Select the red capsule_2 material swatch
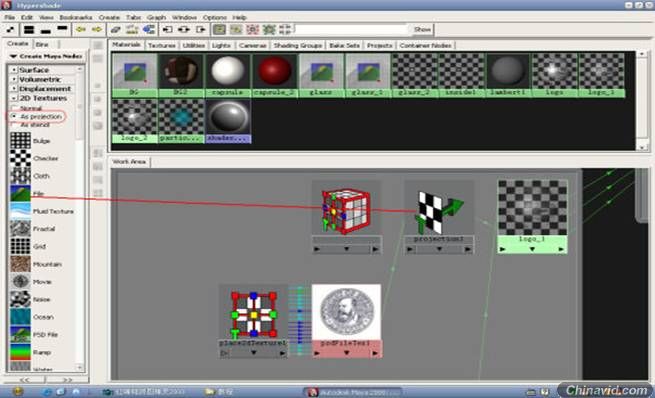This screenshot has width=655, height=398. tap(274, 71)
